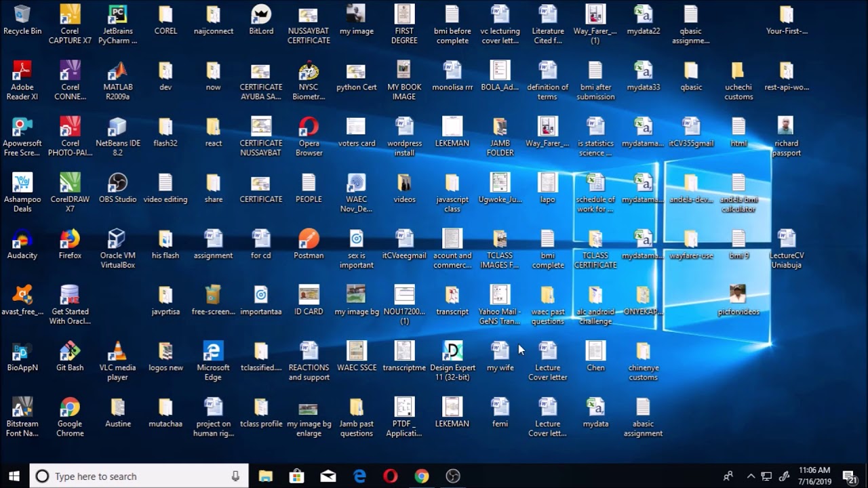The width and height of the screenshot is (868, 488).
Task: Select the NetBeans IDE 8.2 shortcut
Action: pos(117,137)
